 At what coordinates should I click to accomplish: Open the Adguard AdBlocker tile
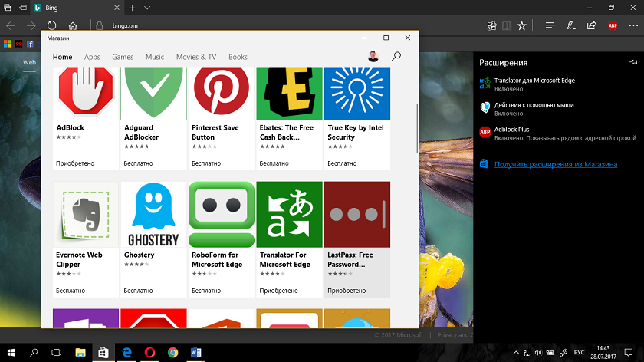click(x=153, y=119)
